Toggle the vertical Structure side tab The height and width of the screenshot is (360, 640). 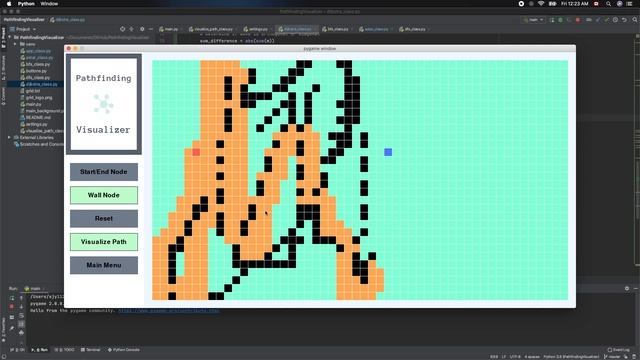tap(3, 67)
